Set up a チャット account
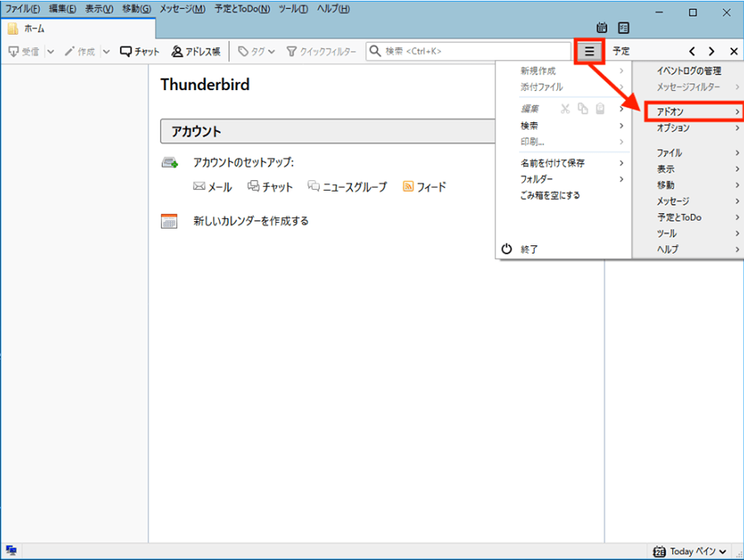This screenshot has height=560, width=744. pos(270,187)
